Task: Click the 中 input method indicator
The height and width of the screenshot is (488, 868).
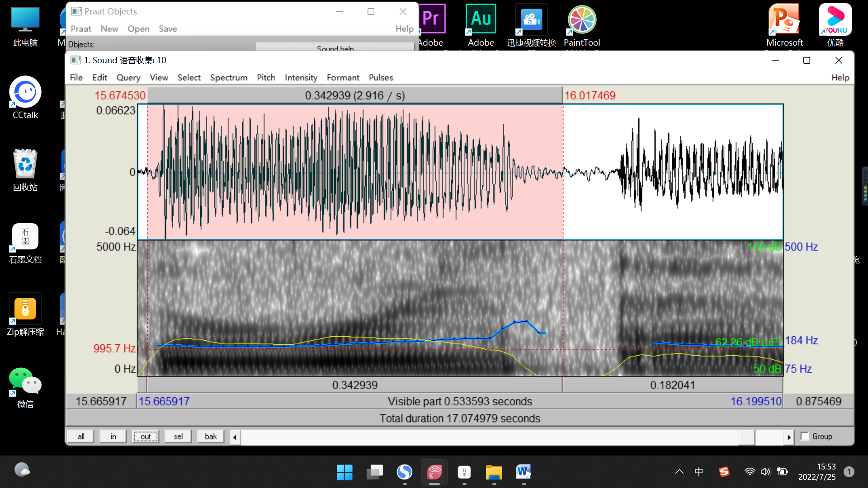Action: point(698,472)
